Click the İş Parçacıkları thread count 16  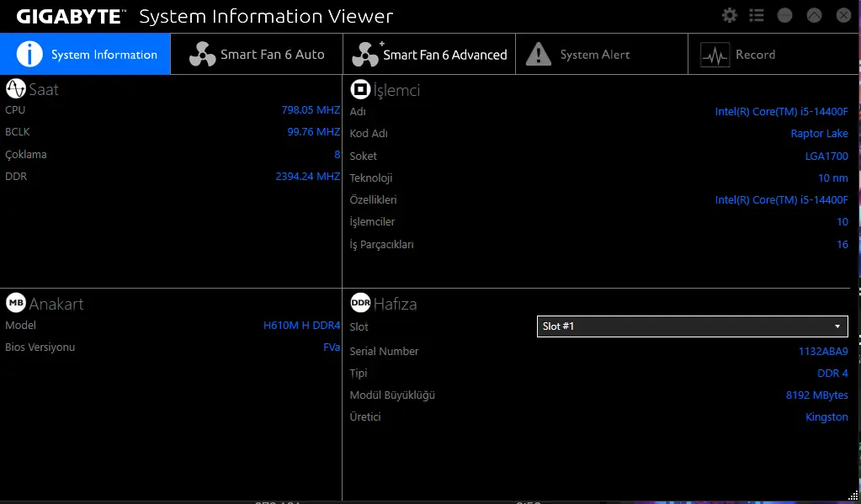pyautogui.click(x=842, y=244)
